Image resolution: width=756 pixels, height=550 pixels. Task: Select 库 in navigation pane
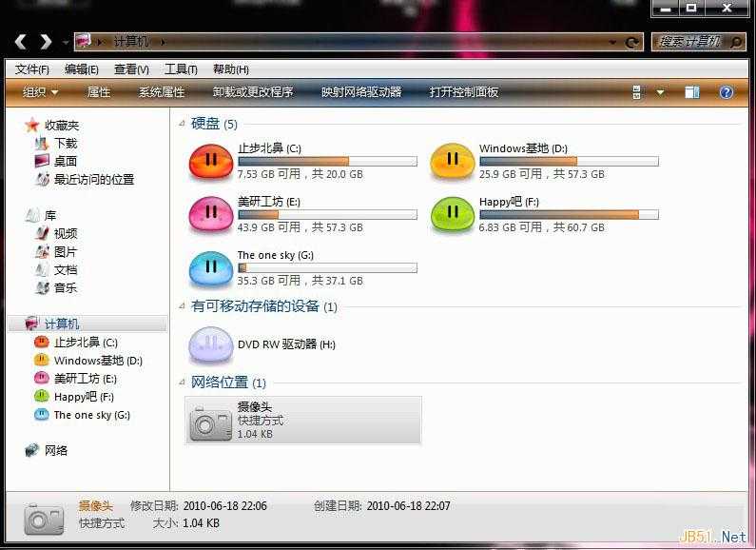pos(50,216)
